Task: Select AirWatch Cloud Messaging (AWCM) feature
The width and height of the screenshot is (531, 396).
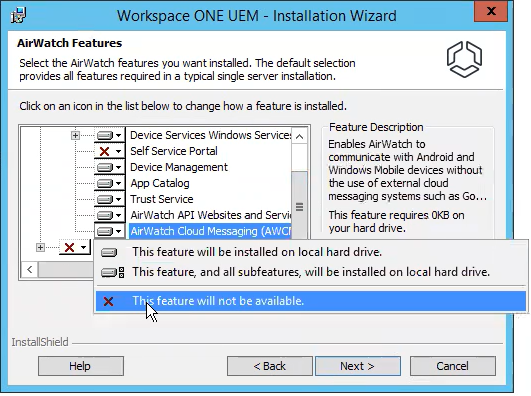Action: (x=210, y=231)
